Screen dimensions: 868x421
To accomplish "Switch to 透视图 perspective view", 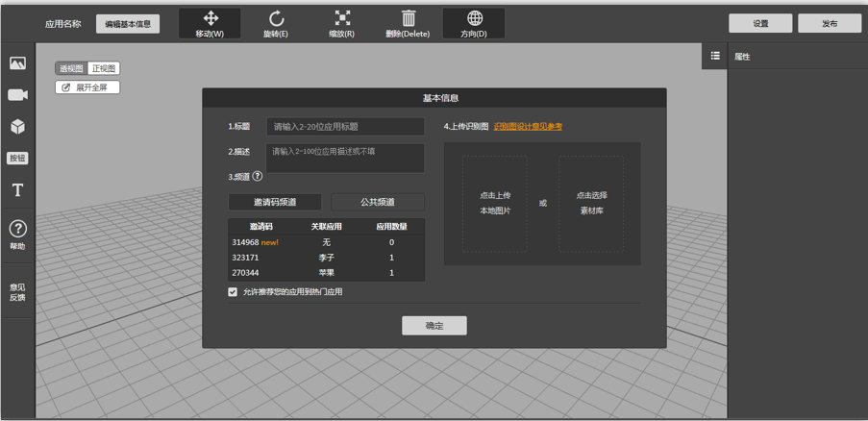I will [x=71, y=68].
